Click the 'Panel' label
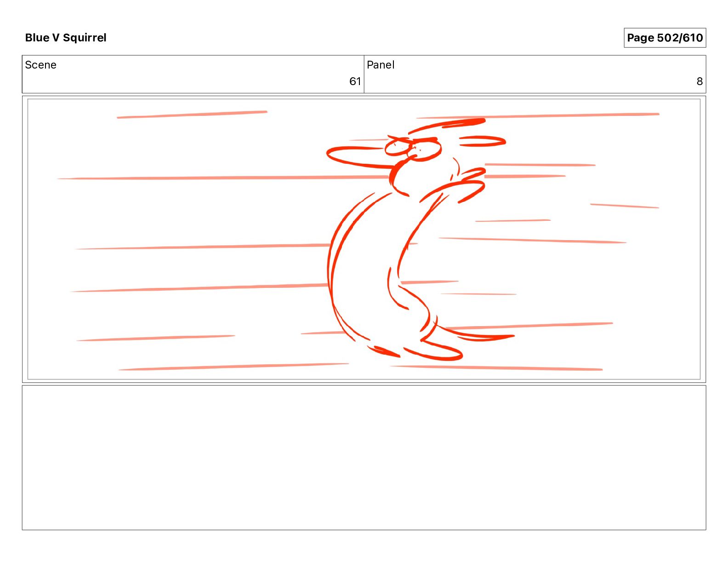Viewport: 728px width, 563px height. tap(381, 65)
